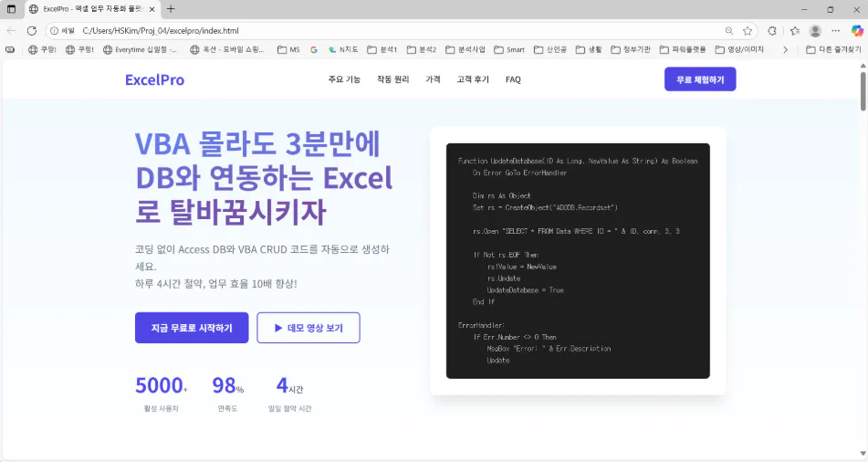
Task: Go to 고객 후기 nav item
Action: pos(473,79)
